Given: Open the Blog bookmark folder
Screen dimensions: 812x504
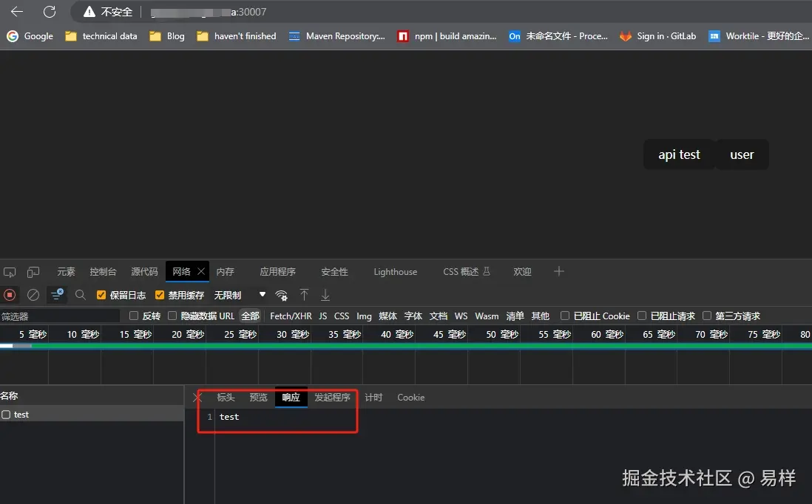Looking at the screenshot, I should point(167,36).
